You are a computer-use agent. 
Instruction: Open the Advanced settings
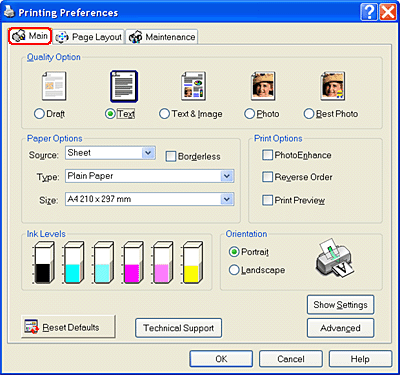340,328
